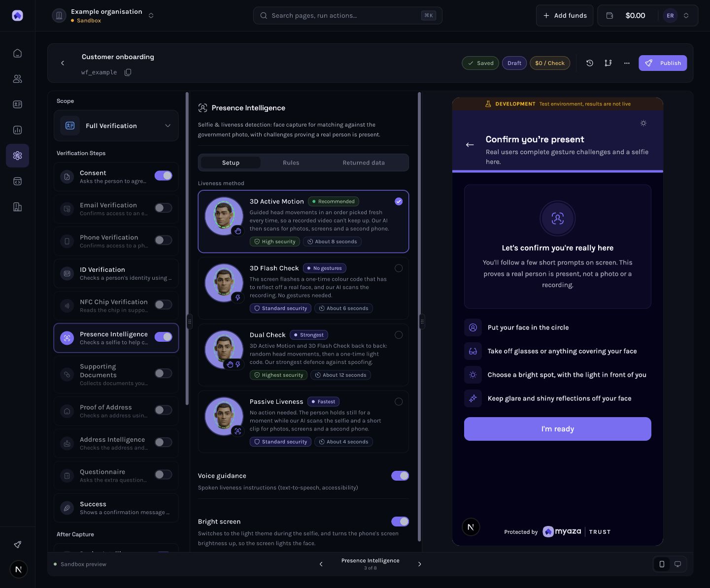
Task: Click the steps list vertical scrollbar
Action: click(187, 249)
